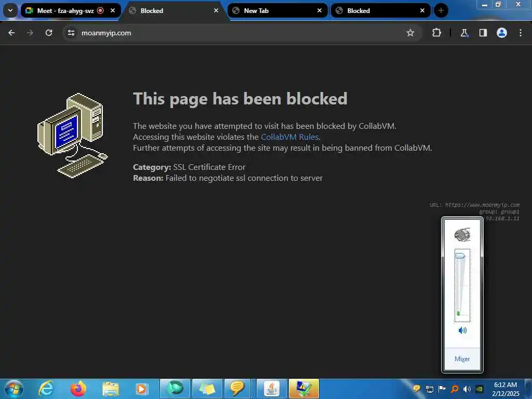Open the Sticky Notes taskbar app
Viewport: 532px width, 399px height.
pos(207,389)
